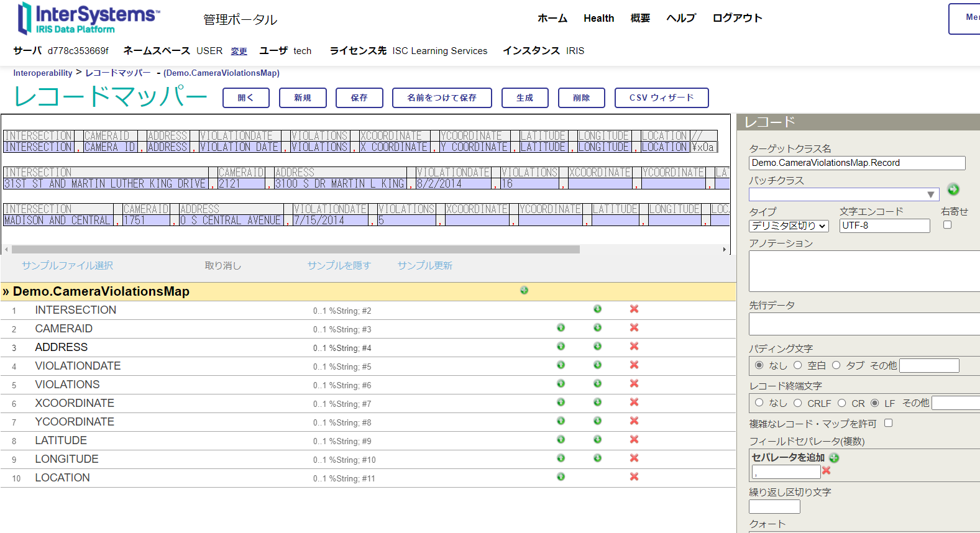Open the タイプ dropdown showing デリミタ区切り
Image resolution: width=980 pixels, height=533 pixels.
[x=789, y=226]
